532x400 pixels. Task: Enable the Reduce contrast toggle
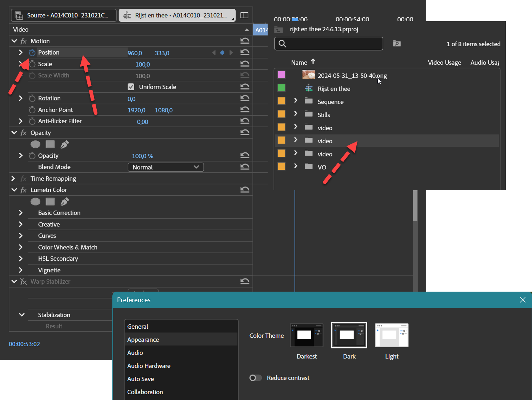point(256,378)
